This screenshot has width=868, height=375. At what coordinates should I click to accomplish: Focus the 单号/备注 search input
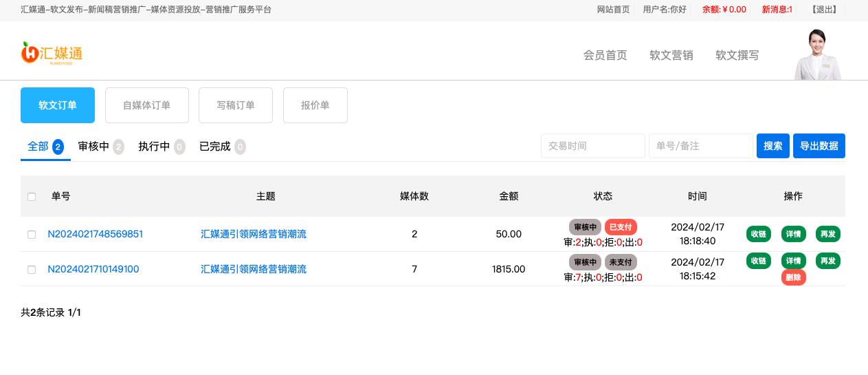pyautogui.click(x=701, y=146)
